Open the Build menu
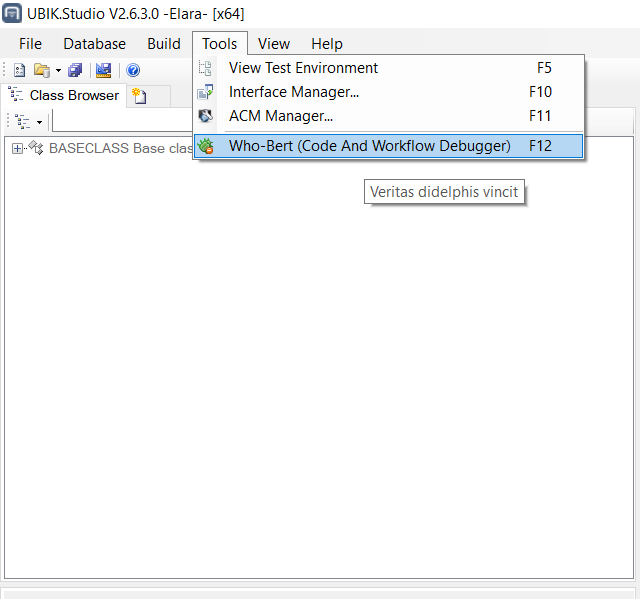Viewport: 640px width, 599px height. click(x=164, y=44)
